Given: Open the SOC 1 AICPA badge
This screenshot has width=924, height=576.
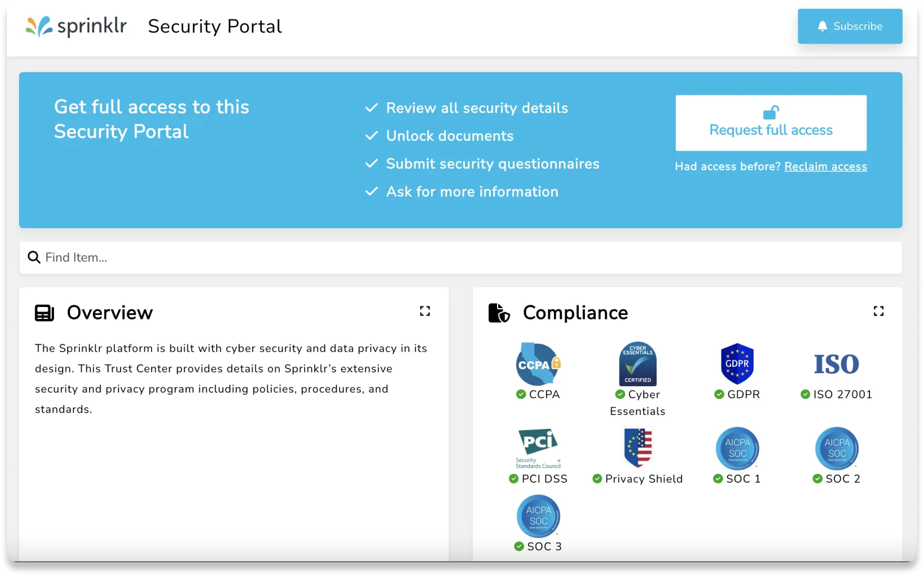Looking at the screenshot, I should 737,448.
